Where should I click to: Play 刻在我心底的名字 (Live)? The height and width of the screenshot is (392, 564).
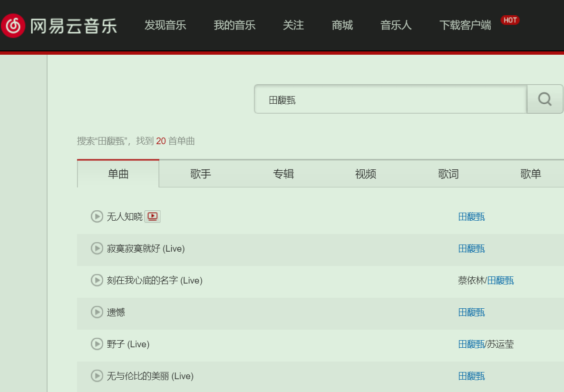(97, 280)
